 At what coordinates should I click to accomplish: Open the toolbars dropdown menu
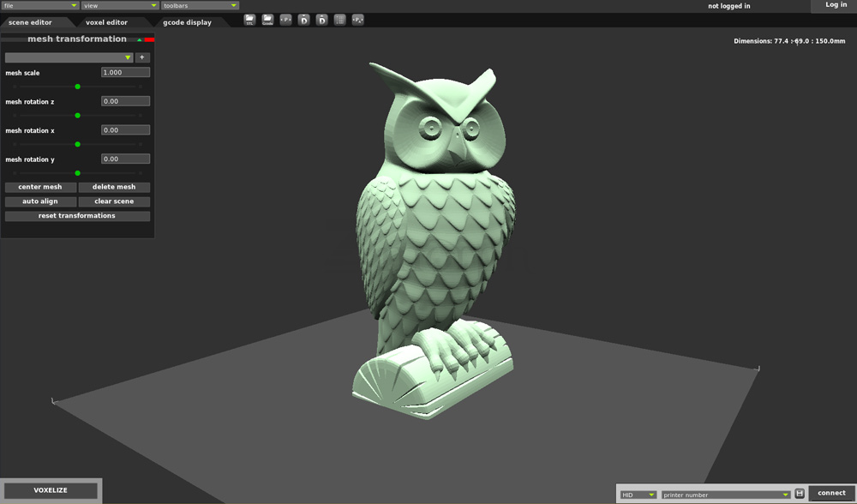point(199,6)
